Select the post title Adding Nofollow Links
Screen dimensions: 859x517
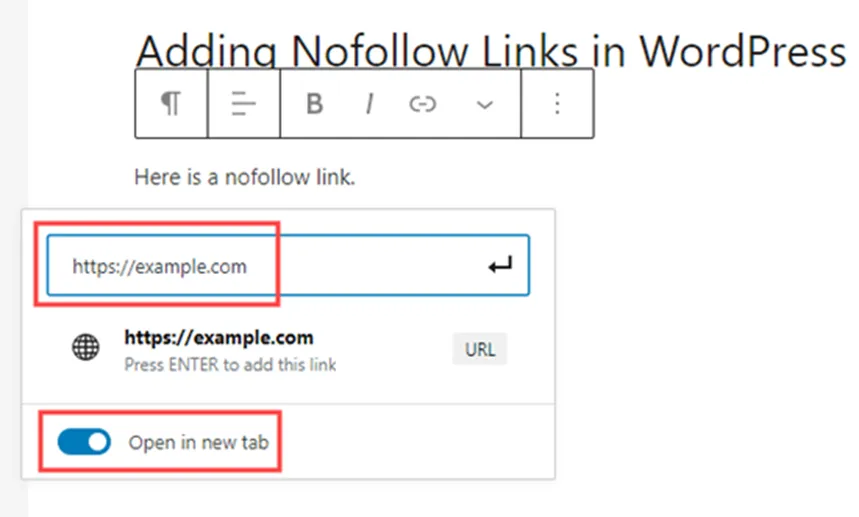(x=490, y=51)
